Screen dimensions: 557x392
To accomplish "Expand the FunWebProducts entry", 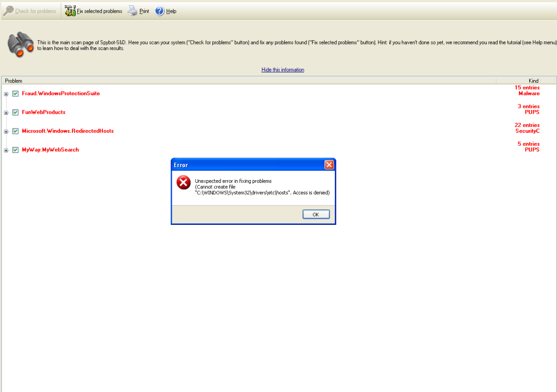I will click(x=6, y=113).
